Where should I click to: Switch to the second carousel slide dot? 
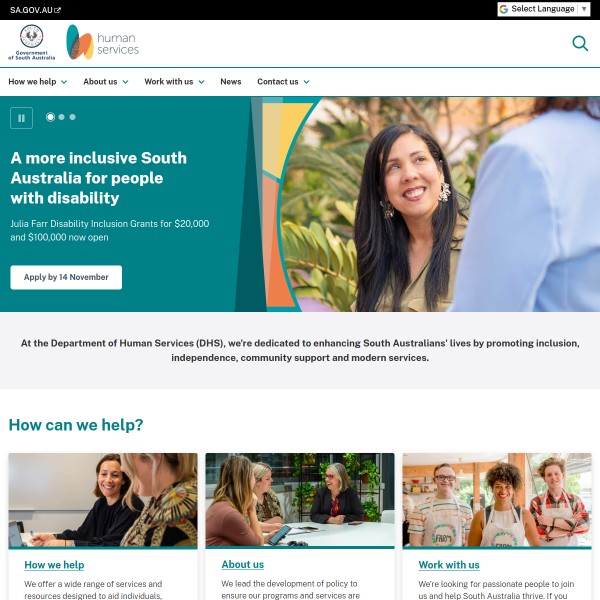tap(61, 117)
